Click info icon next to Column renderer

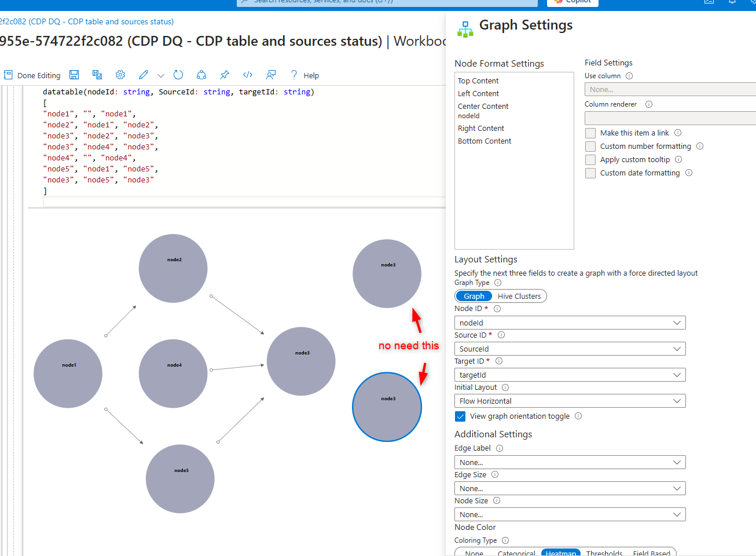[x=649, y=104]
